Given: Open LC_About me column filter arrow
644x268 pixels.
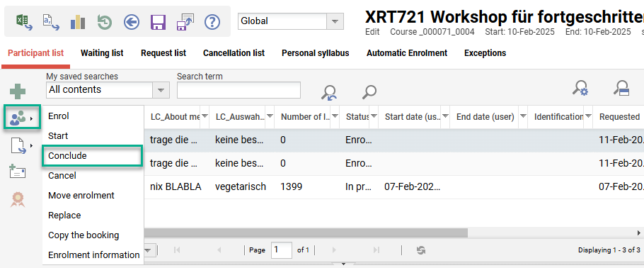Looking at the screenshot, I should (x=204, y=116).
